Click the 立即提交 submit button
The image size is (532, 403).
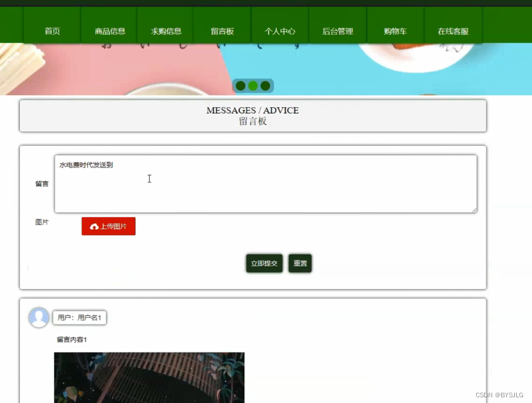[x=264, y=263]
